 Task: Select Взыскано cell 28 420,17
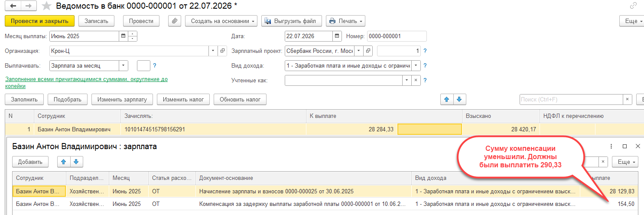coord(501,129)
